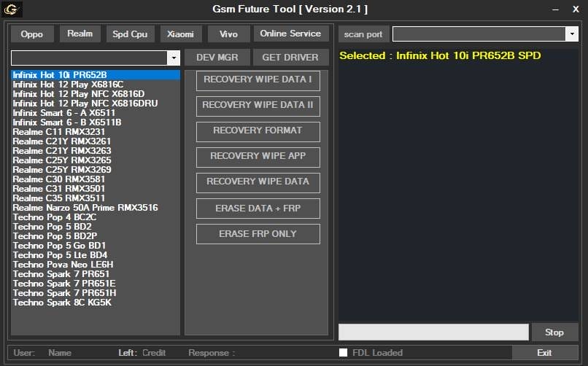The width and height of the screenshot is (588, 366).
Task: Select Infinix Smart 6 - A X6511
Action: coord(96,113)
